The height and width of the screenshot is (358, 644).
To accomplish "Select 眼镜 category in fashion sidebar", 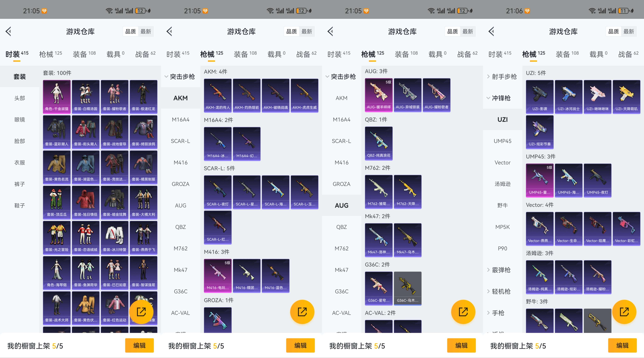I will [19, 120].
